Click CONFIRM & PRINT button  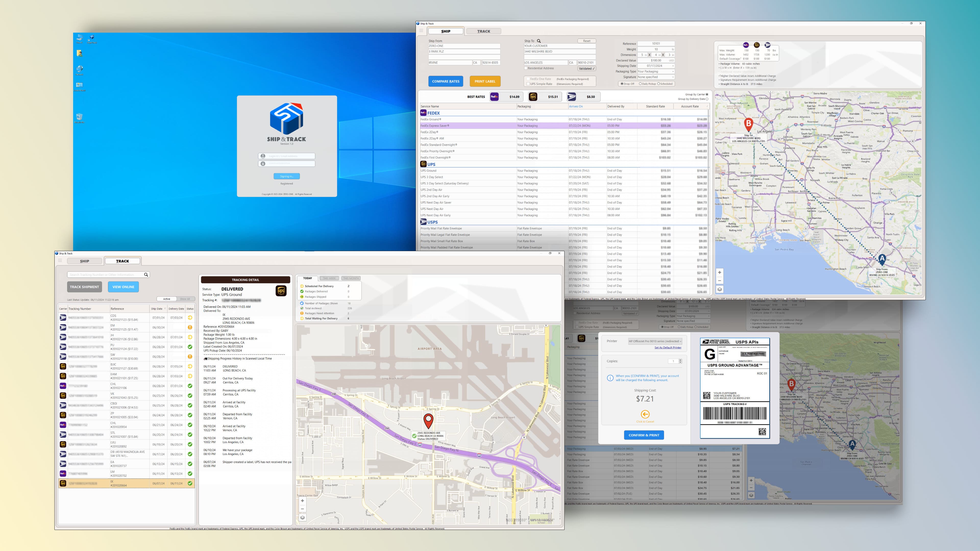[644, 435]
